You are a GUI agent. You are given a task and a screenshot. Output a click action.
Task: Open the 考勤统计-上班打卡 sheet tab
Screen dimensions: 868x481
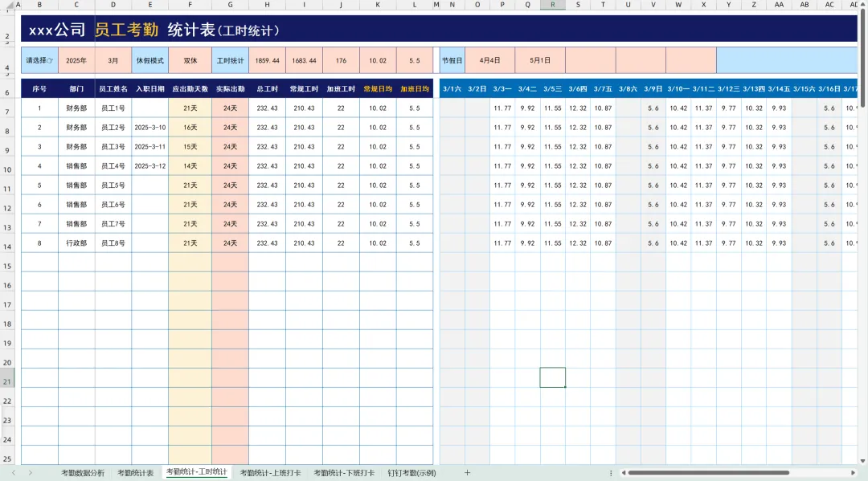270,473
